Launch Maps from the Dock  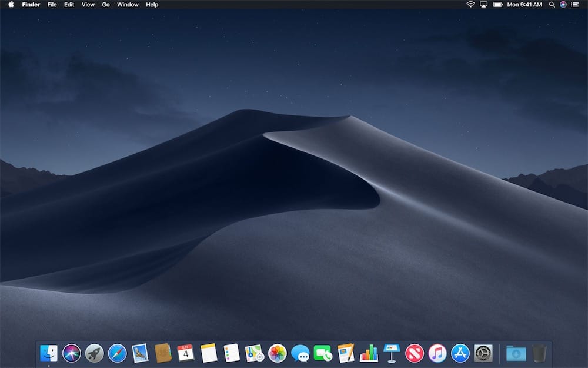click(255, 353)
